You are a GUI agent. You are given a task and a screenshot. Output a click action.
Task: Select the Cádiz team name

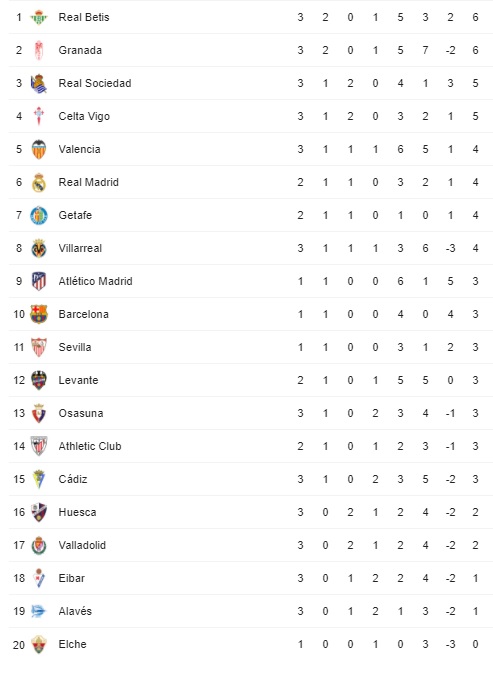click(73, 479)
